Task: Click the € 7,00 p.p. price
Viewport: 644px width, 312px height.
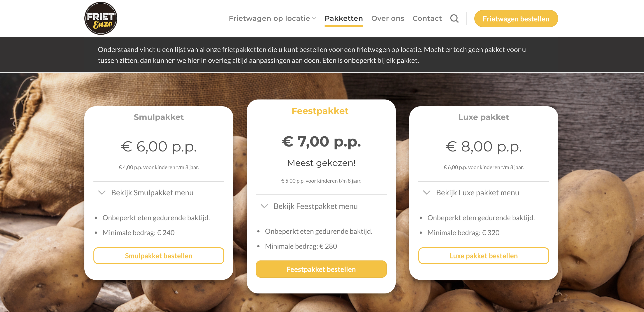Action: pos(321,142)
